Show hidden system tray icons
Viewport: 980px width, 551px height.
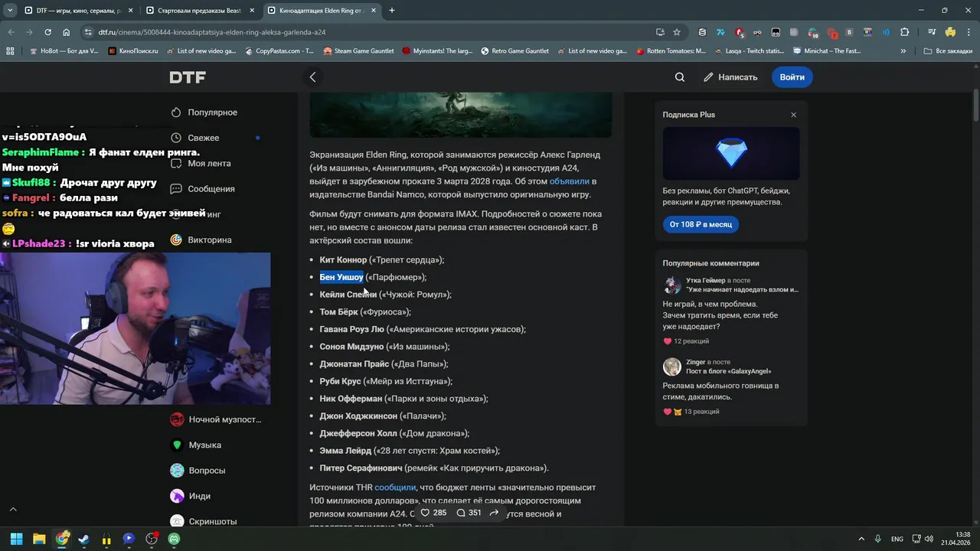pos(861,539)
